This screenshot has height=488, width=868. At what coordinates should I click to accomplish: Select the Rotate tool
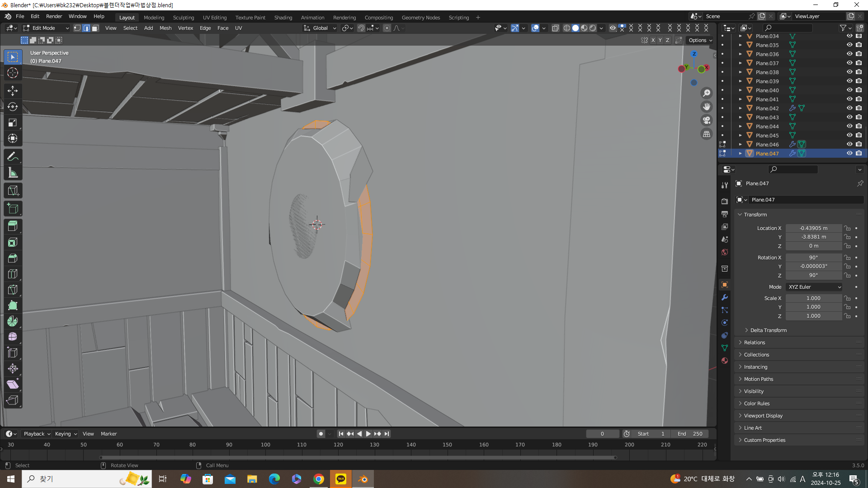pos(13,107)
